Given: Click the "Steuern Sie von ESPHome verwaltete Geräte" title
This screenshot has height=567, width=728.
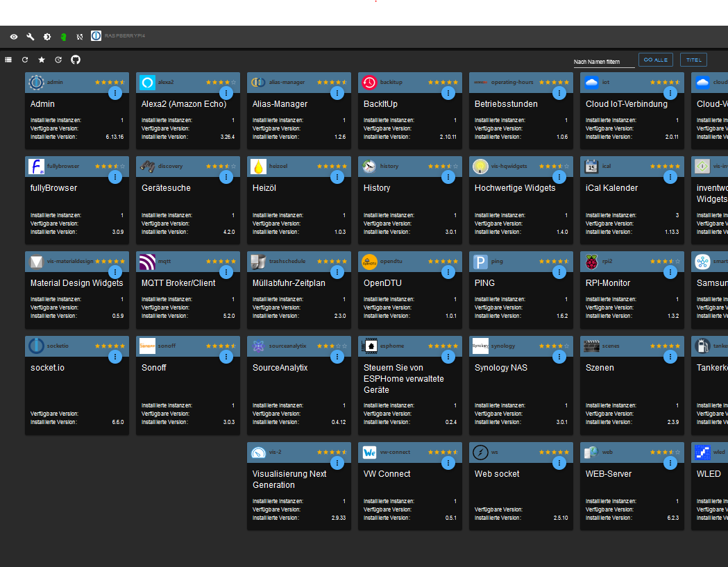Looking at the screenshot, I should [403, 379].
